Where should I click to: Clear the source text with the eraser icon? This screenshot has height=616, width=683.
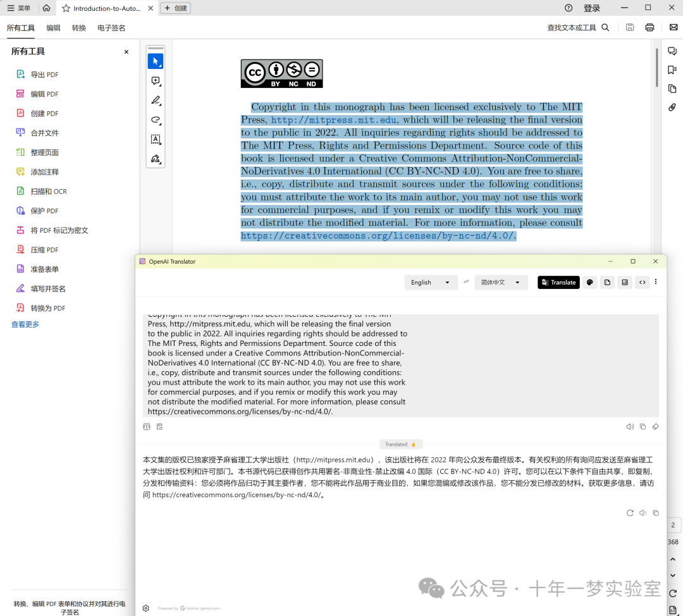point(656,426)
